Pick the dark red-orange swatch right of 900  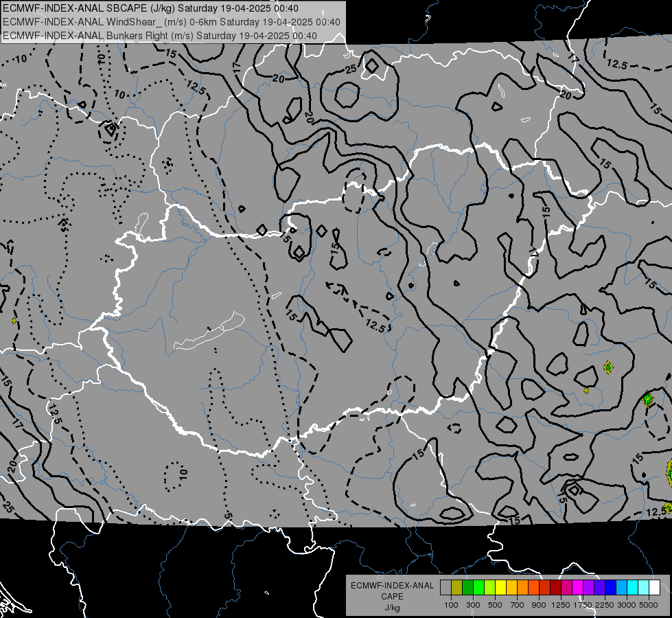(x=545, y=588)
